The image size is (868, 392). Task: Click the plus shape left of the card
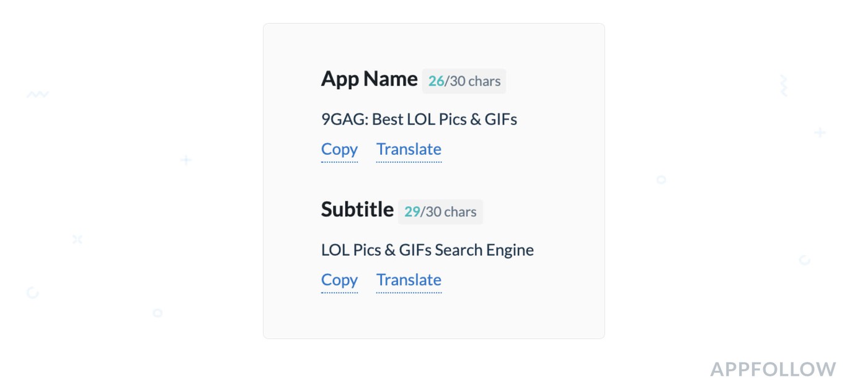coord(185,160)
